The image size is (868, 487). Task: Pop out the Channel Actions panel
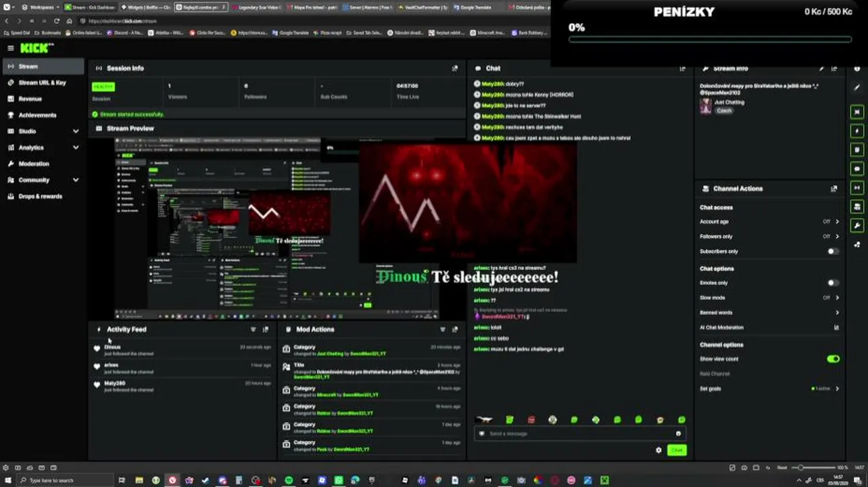pyautogui.click(x=834, y=189)
